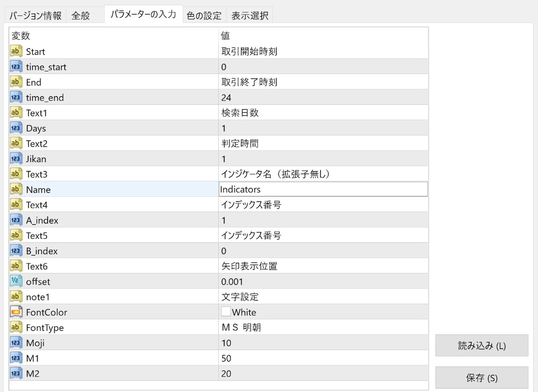Open the 色の設定 tab
538x392 pixels.
(x=204, y=15)
